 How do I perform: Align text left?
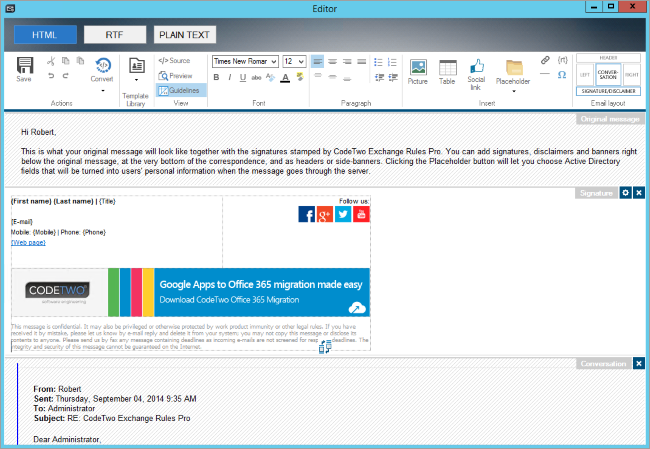318,62
